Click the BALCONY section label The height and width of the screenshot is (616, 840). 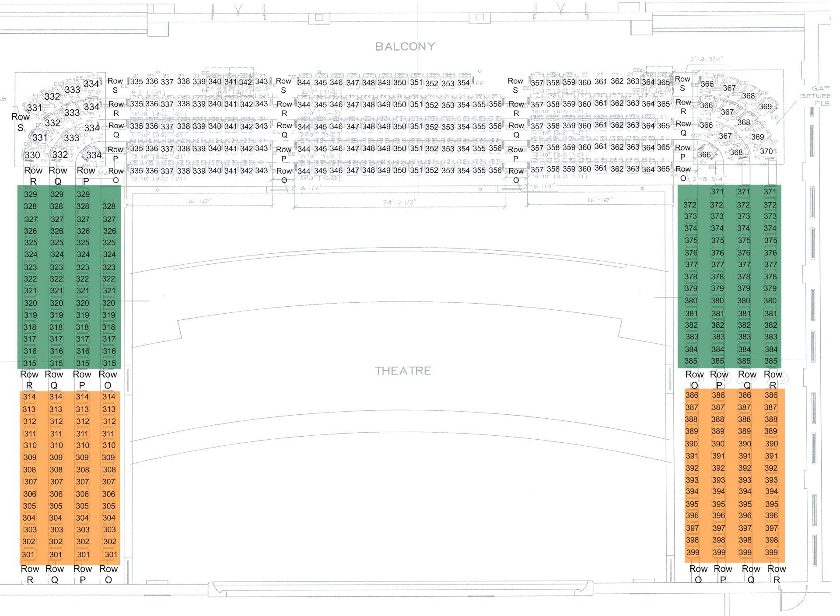pos(405,46)
